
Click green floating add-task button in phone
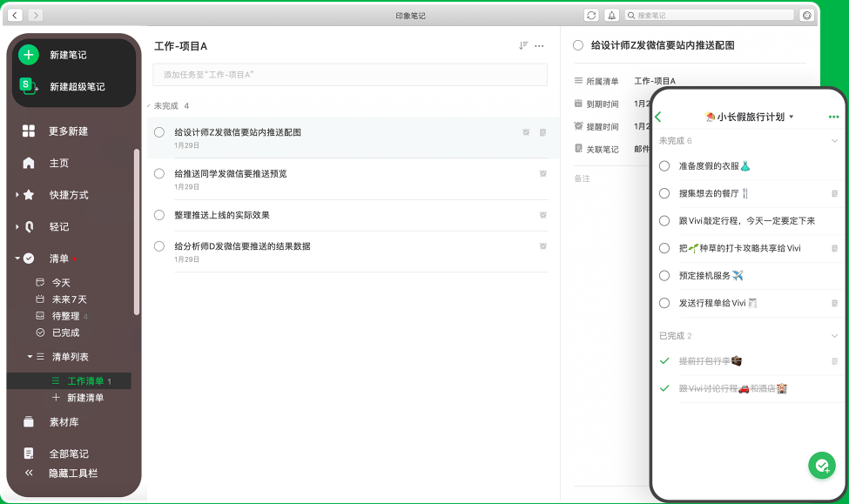tap(822, 466)
